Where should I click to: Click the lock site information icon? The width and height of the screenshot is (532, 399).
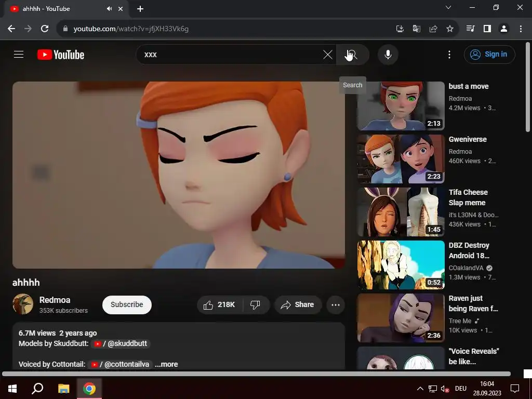click(65, 29)
